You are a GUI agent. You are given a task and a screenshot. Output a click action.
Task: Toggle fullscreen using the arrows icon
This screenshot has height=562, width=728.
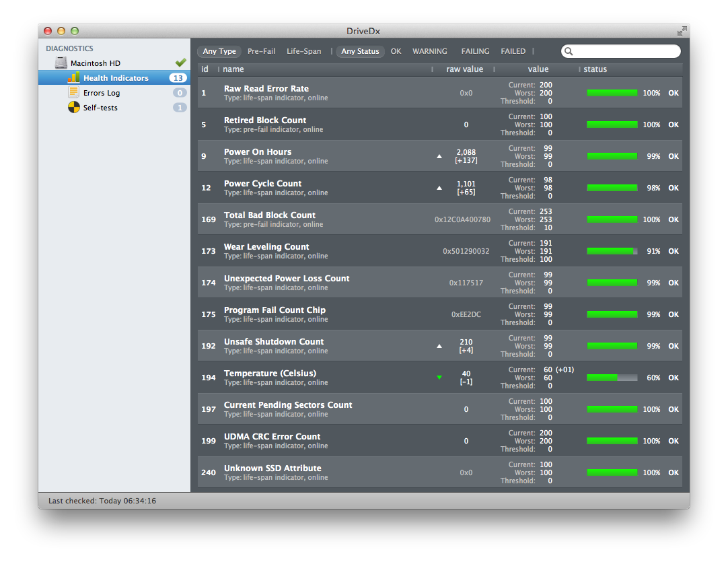[682, 31]
